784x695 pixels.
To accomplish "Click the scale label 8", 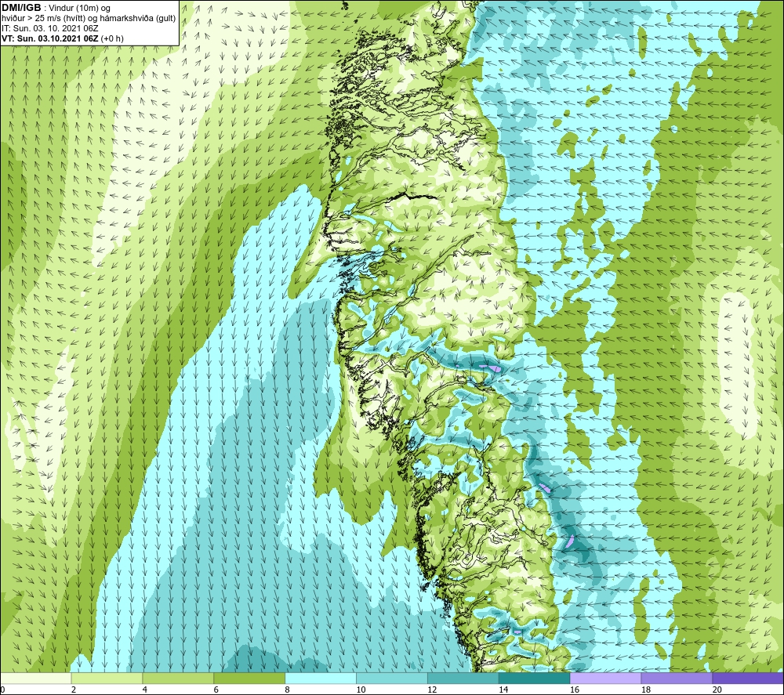I will pos(288,690).
